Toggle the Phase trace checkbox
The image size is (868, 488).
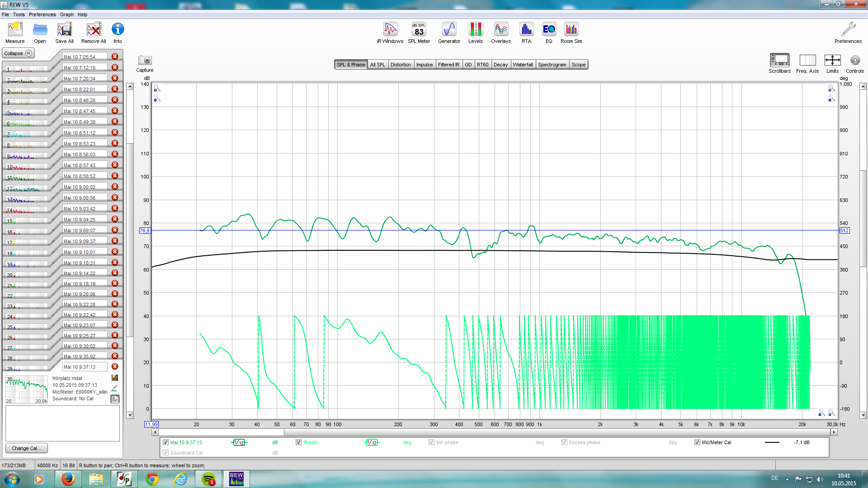[298, 442]
